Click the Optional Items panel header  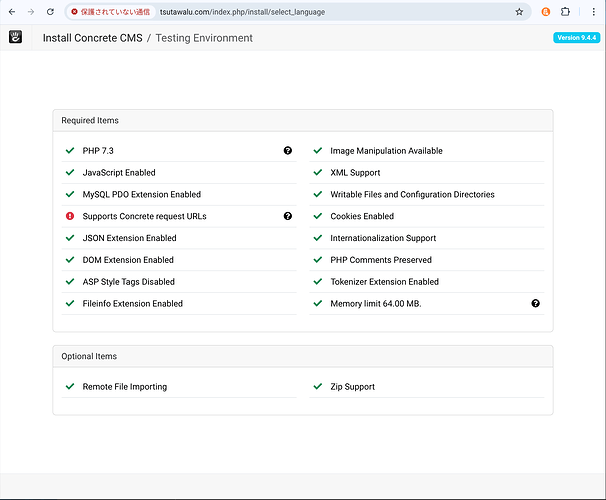pos(302,356)
